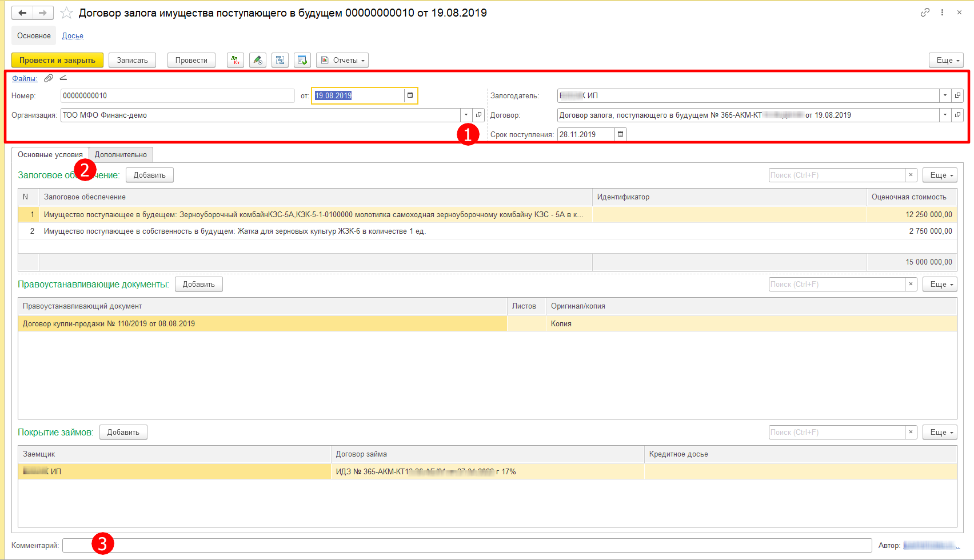The width and height of the screenshot is (974, 560).
Task: Click the Срок поступления date field
Action: (x=586, y=134)
